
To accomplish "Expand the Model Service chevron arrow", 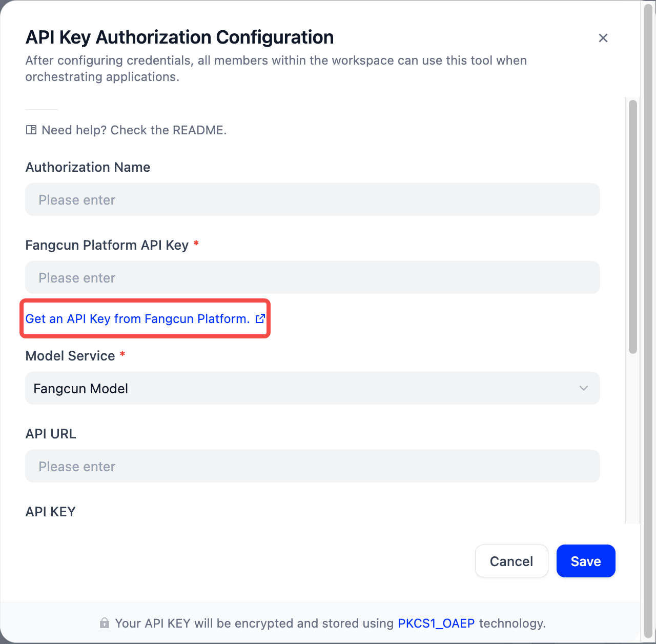I will (x=584, y=388).
